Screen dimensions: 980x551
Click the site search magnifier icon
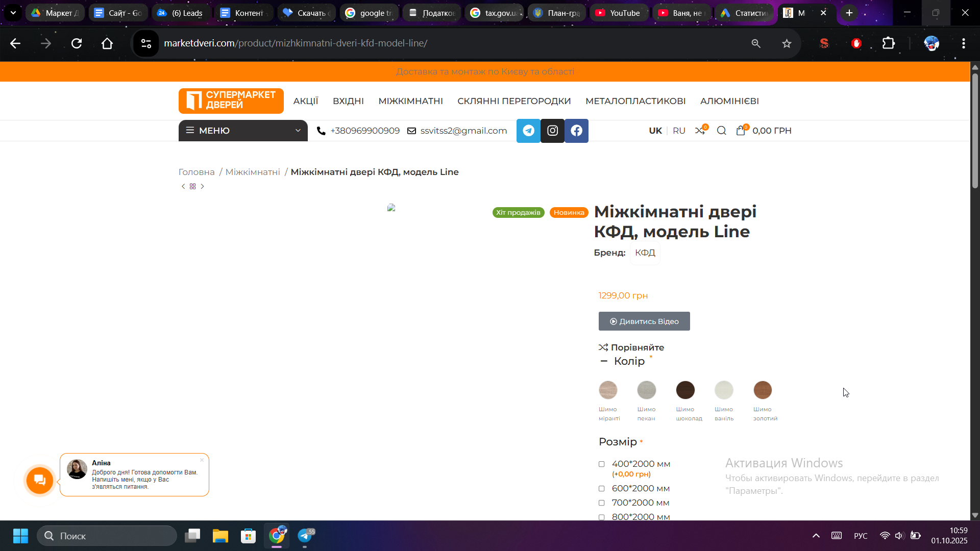click(x=721, y=131)
